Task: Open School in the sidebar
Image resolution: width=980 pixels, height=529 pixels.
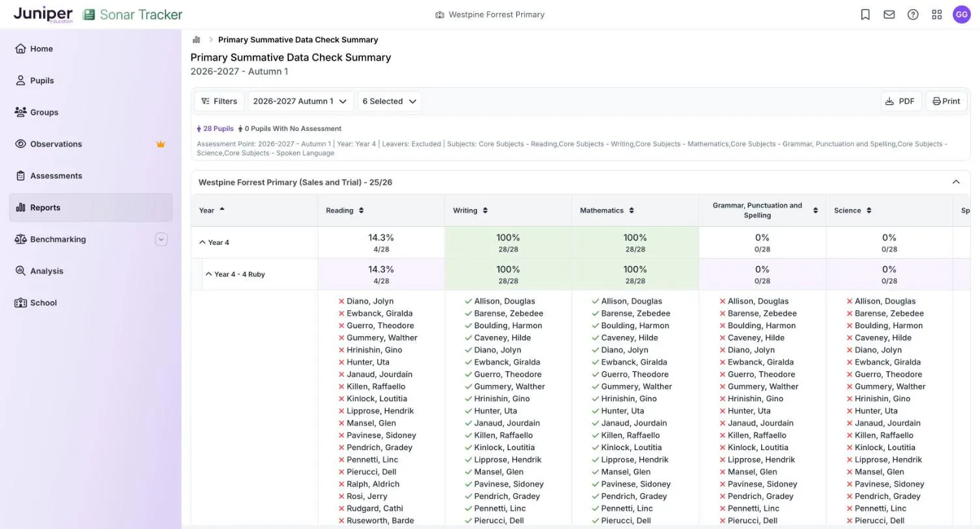Action: (91, 303)
